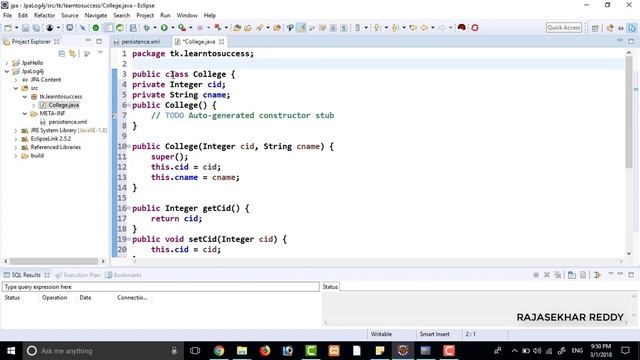
Task: Click the dark red blob toolbar icon
Action: pos(462,27)
